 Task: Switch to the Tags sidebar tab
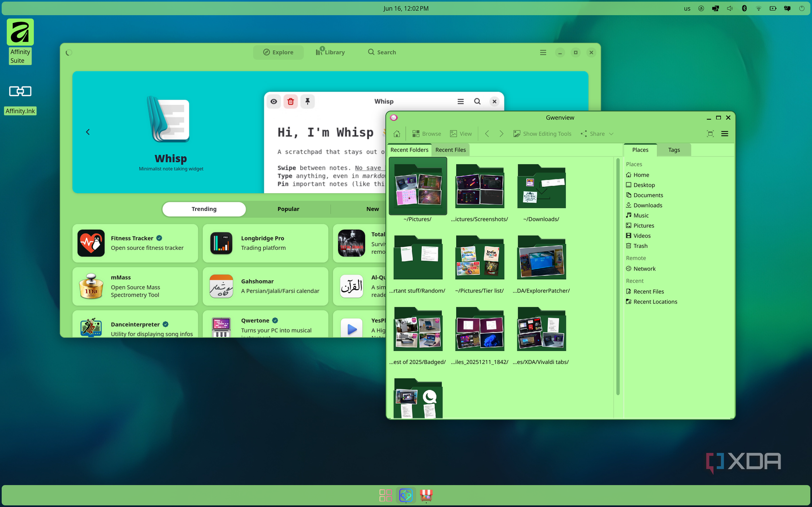[x=674, y=150]
